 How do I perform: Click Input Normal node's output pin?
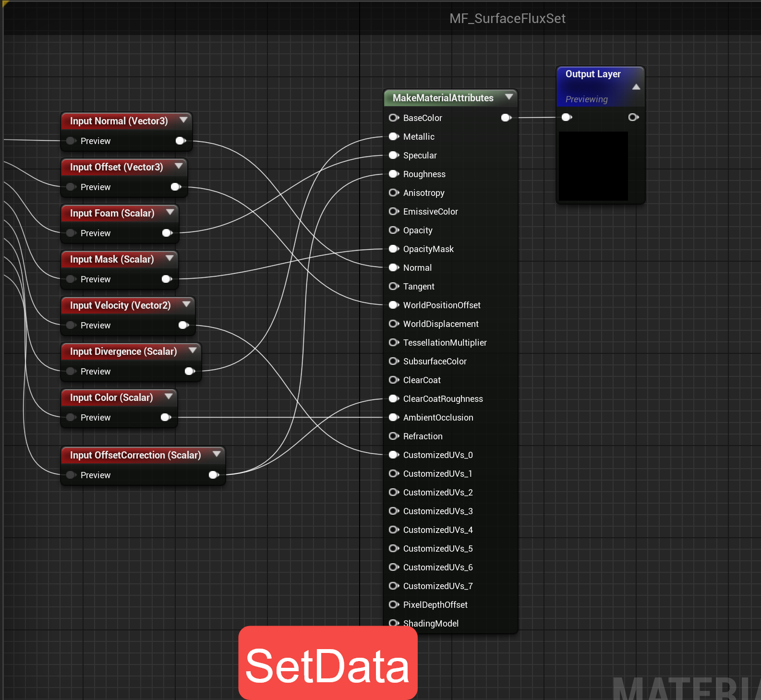click(x=181, y=141)
